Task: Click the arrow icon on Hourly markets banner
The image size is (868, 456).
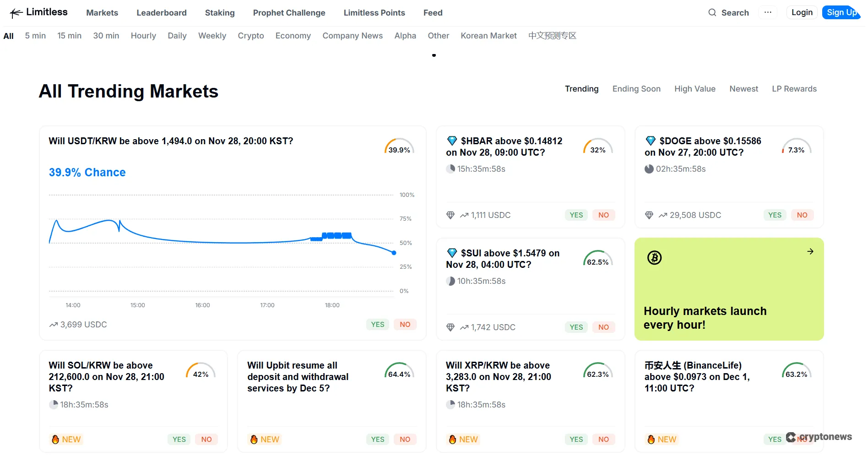Action: pyautogui.click(x=810, y=251)
